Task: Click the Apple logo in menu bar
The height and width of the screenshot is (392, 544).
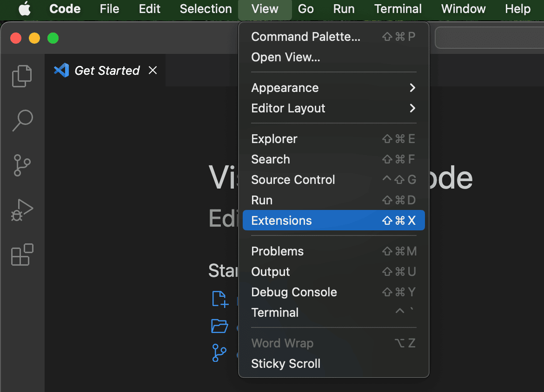Action: point(24,9)
